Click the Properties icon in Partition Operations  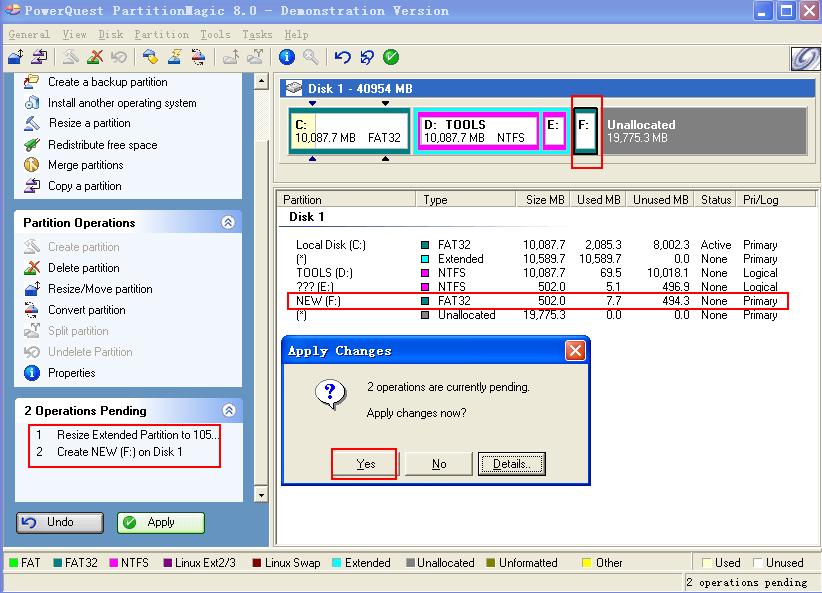pyautogui.click(x=31, y=373)
